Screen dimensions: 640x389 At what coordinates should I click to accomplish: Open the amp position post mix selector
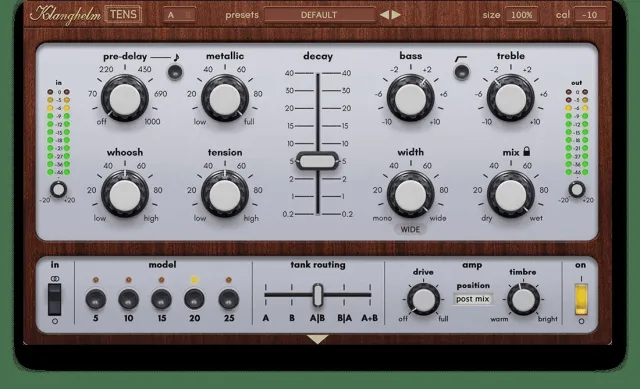473,299
